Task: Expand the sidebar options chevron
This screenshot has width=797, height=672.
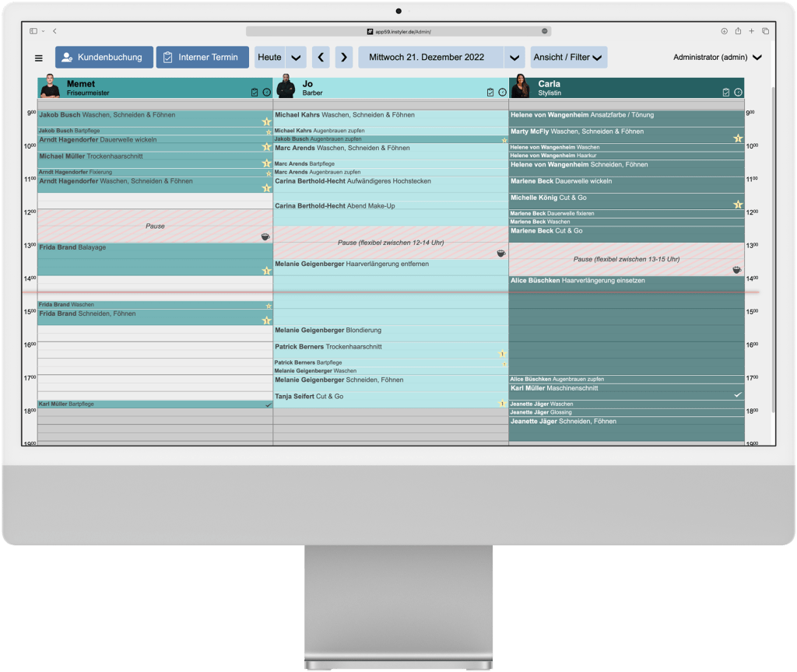Action: [x=44, y=31]
